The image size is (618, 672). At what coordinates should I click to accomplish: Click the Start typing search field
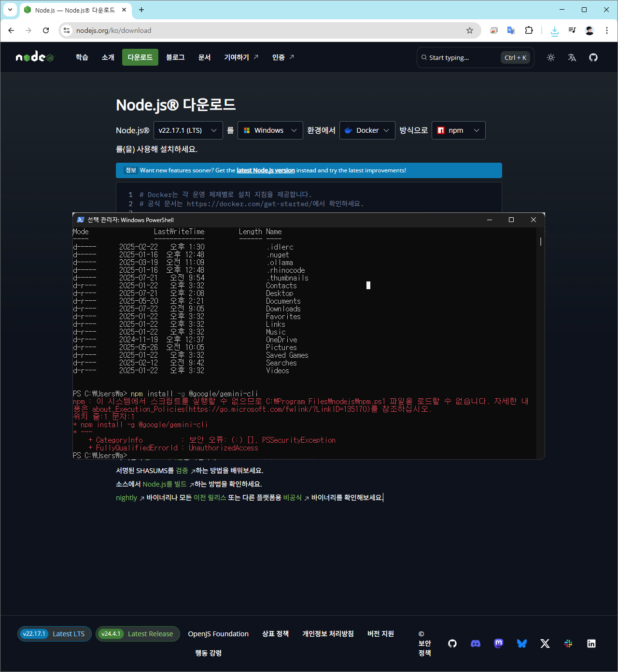coord(459,57)
